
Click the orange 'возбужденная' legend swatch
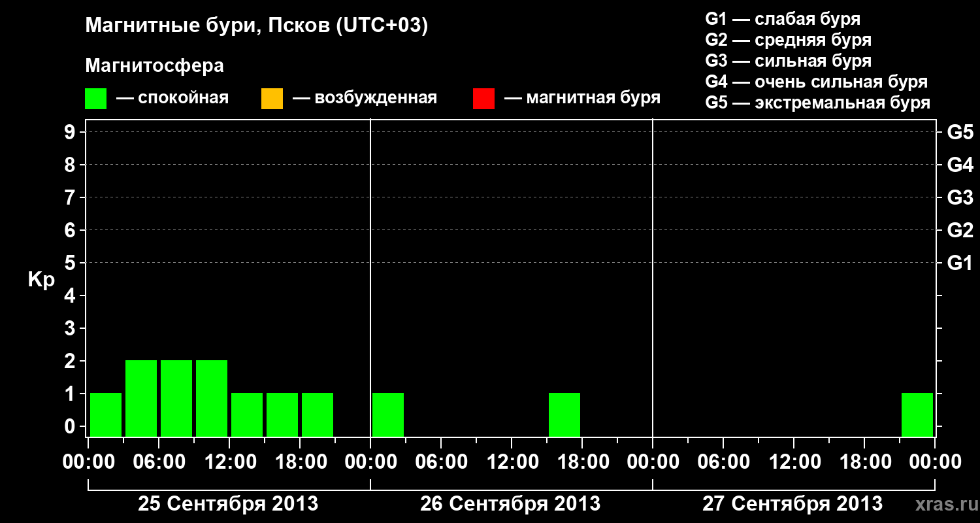click(272, 99)
